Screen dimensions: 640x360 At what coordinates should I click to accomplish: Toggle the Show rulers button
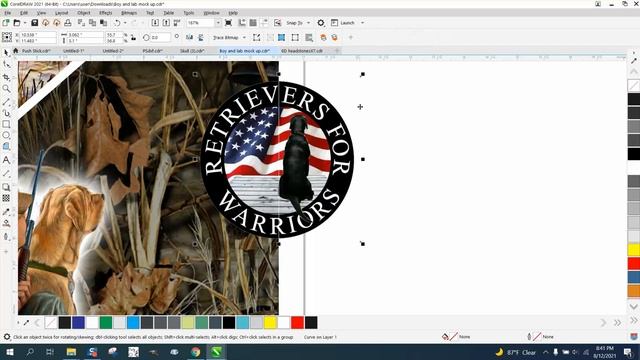click(242, 23)
